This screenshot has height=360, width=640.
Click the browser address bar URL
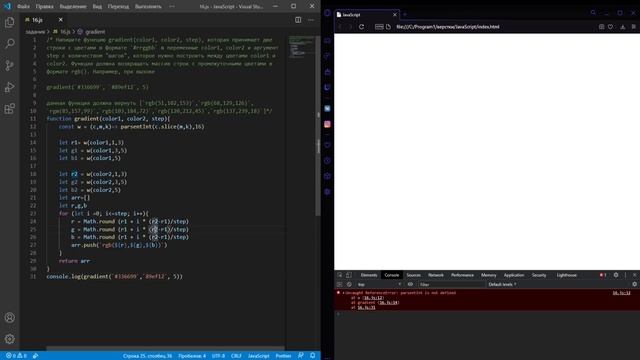coord(448,27)
